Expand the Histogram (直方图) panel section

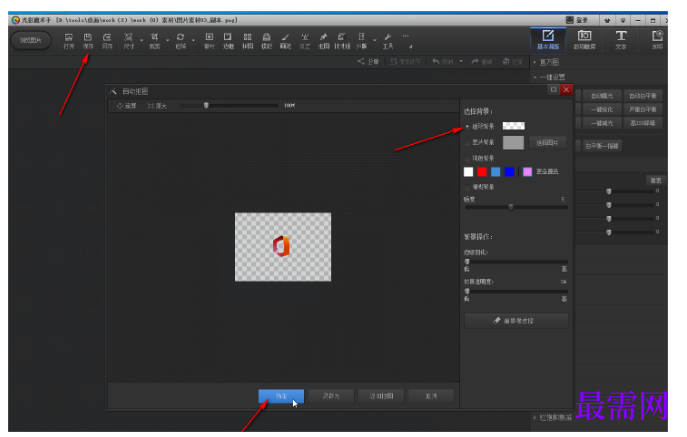tap(535, 62)
